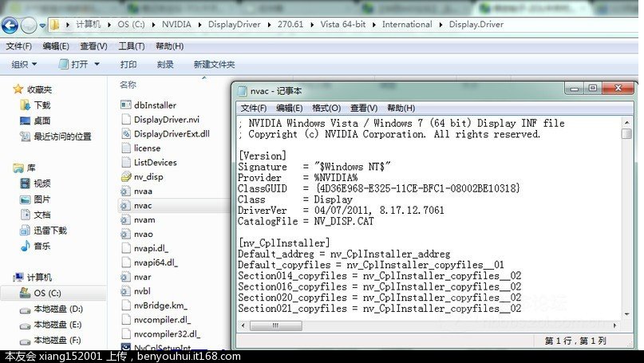The image size is (644, 363).
Task: Select the DisplayDriverExt.dll file icon
Action: click(125, 134)
